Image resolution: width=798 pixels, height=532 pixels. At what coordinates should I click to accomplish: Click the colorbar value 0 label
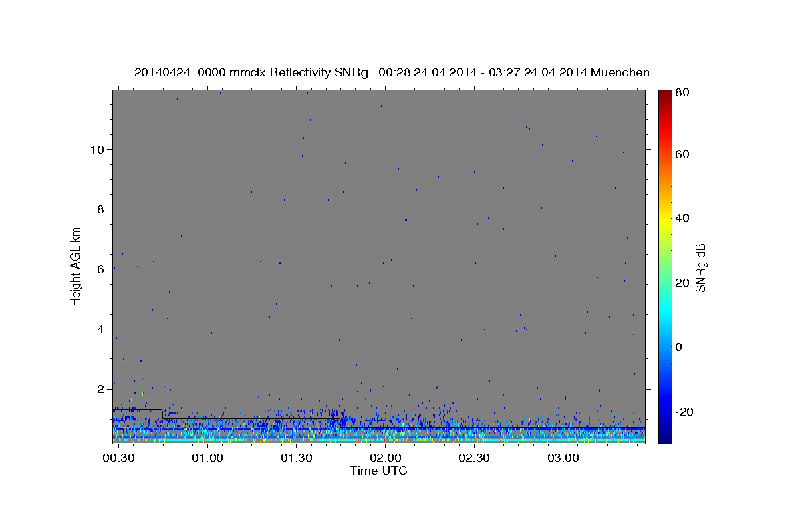(680, 347)
